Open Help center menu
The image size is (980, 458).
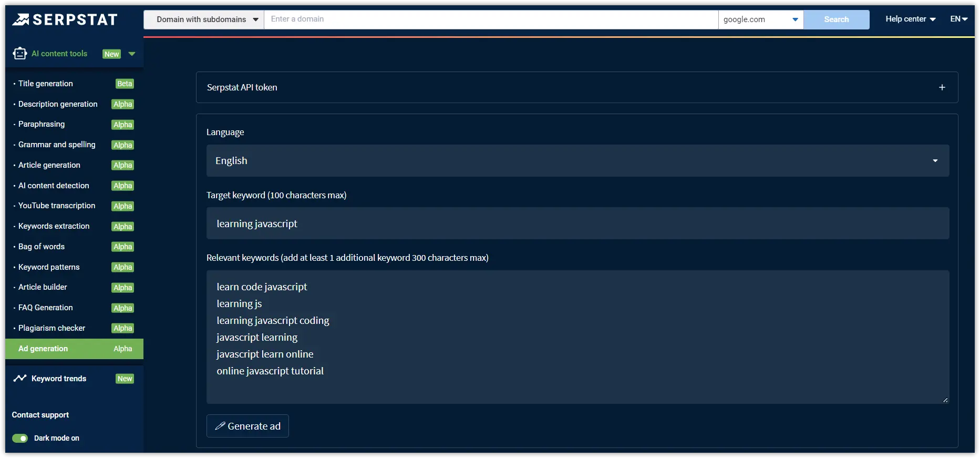coord(910,19)
